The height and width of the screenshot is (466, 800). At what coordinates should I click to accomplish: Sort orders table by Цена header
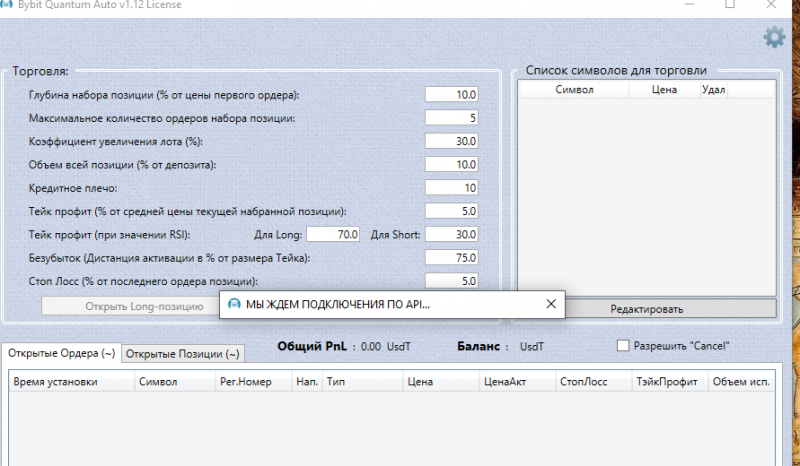(441, 382)
